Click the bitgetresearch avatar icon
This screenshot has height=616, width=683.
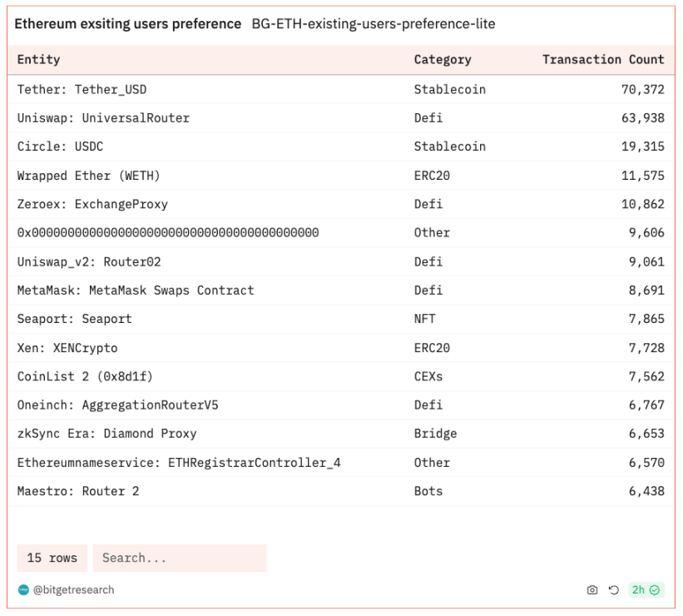pos(23,590)
